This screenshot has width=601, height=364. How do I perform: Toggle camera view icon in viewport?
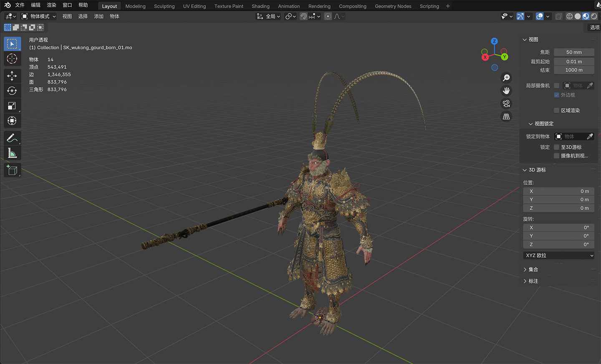coord(506,104)
